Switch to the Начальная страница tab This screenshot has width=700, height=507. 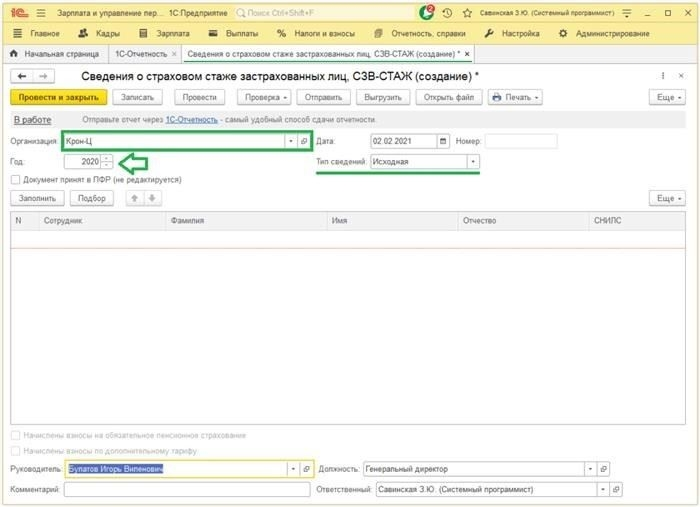(x=54, y=54)
